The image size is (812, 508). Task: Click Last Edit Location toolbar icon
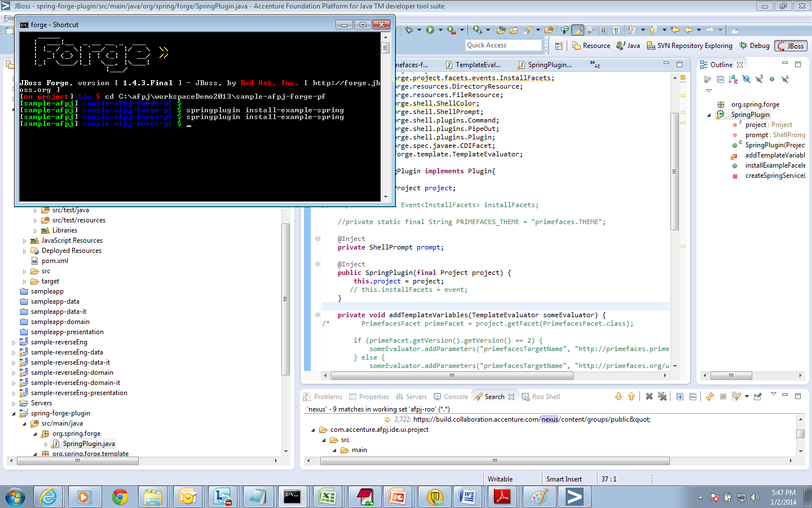click(675, 30)
